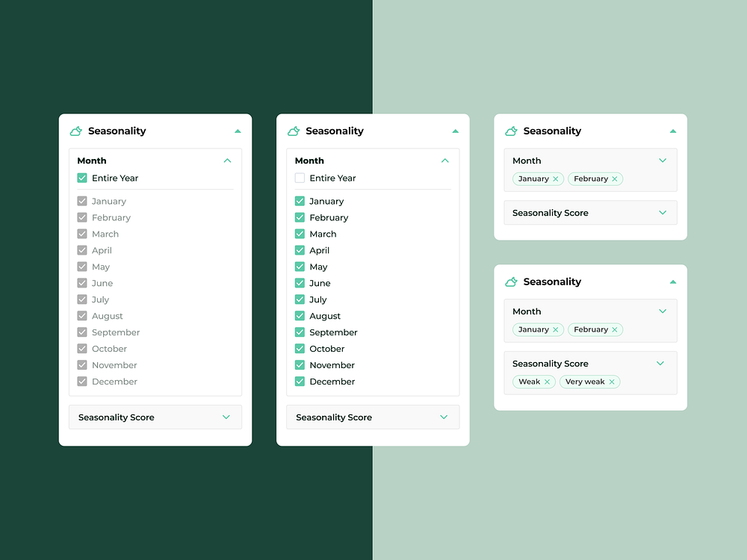Click greyed-out May checkbox
This screenshot has height=560, width=747.
pyautogui.click(x=82, y=267)
